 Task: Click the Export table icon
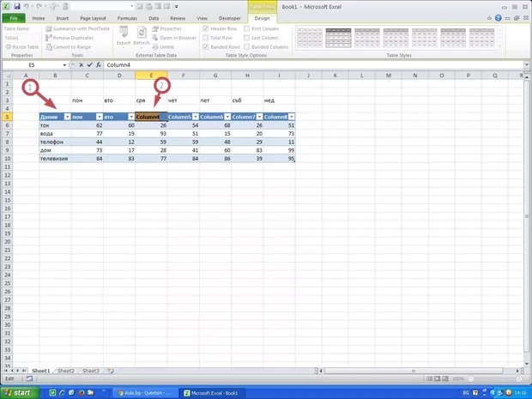pyautogui.click(x=124, y=33)
